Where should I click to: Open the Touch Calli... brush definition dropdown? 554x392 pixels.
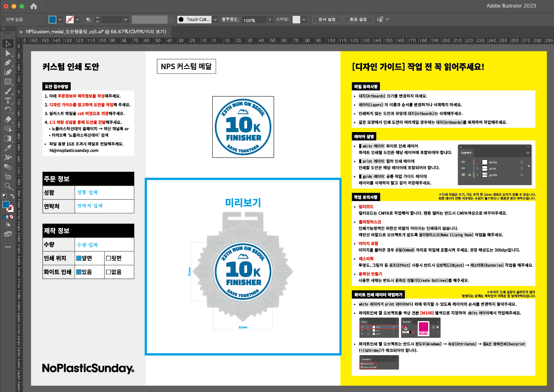(215, 19)
